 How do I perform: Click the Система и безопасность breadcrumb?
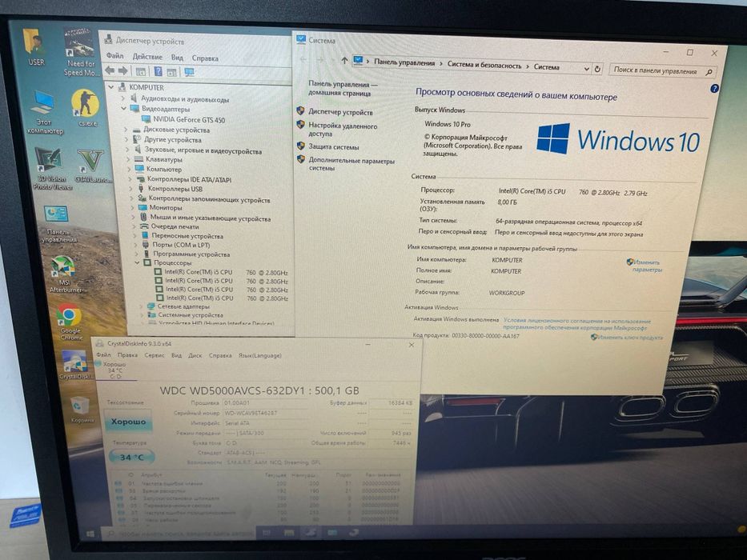[x=484, y=66]
